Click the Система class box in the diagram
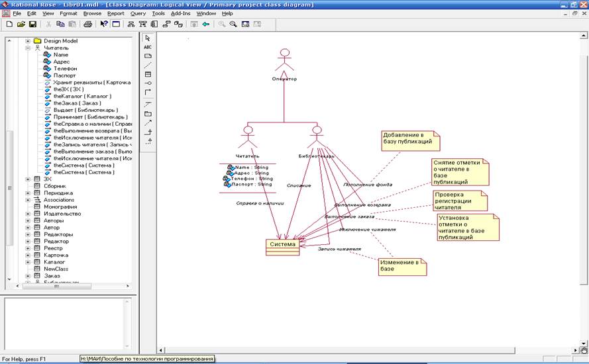The height and width of the screenshot is (364, 589). click(x=282, y=246)
